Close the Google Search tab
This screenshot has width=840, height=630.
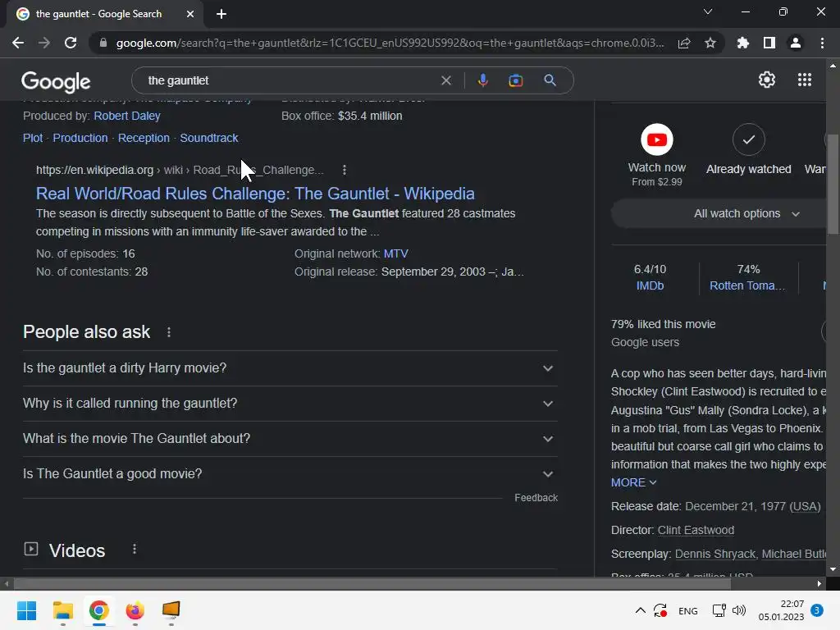(x=190, y=14)
